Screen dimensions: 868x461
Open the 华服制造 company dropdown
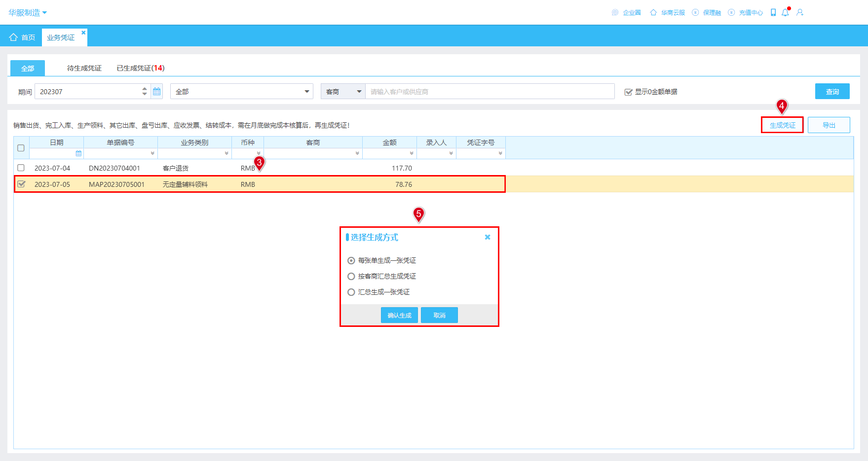click(x=27, y=12)
